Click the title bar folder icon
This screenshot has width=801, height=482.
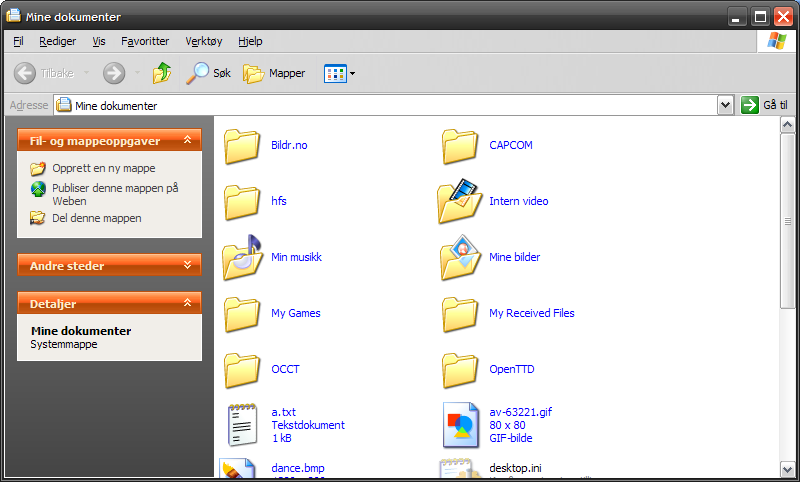coord(13,16)
